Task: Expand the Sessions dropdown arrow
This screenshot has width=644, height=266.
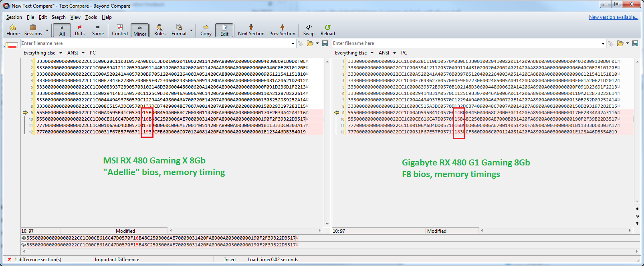Action: click(x=47, y=30)
